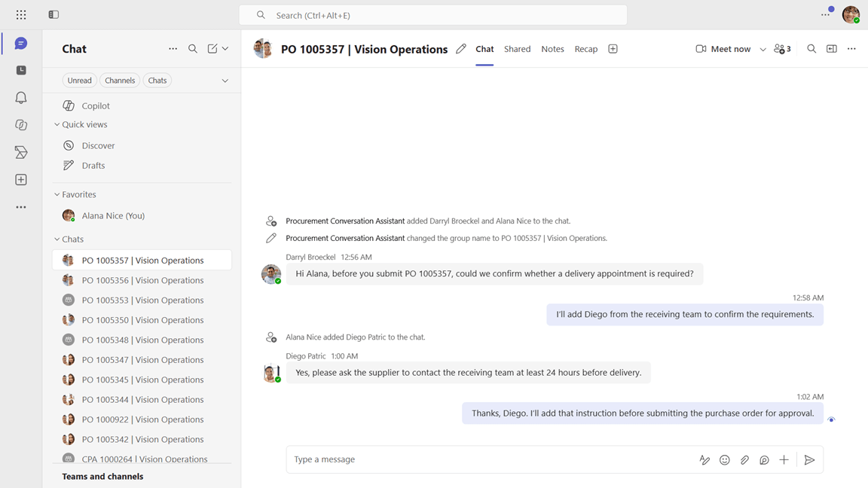Screen dimensions: 868x488
Task: Open chat header more options ellipsis
Action: [x=851, y=49]
